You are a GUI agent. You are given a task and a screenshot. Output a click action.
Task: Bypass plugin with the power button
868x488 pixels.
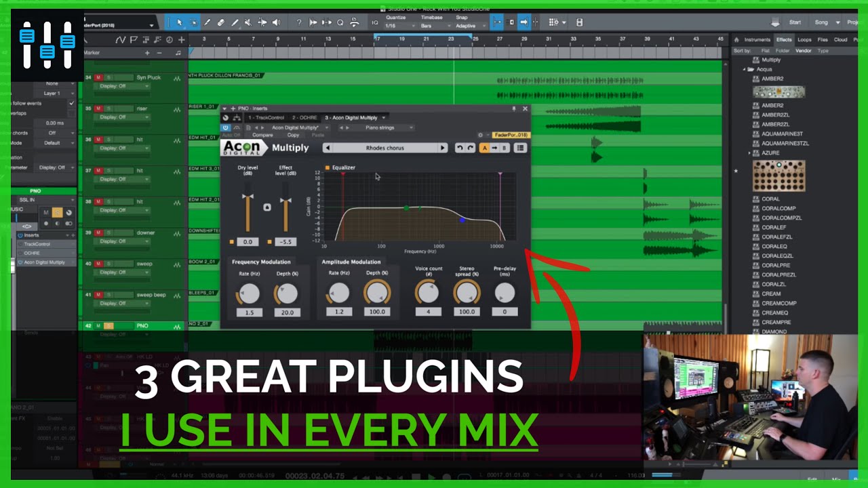225,127
